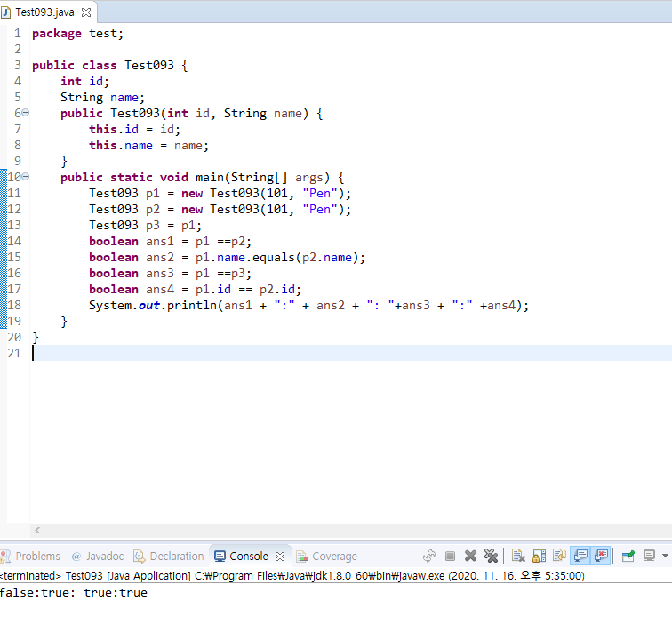672x625 pixels.
Task: Click the Display Selected Console icon
Action: [649, 556]
